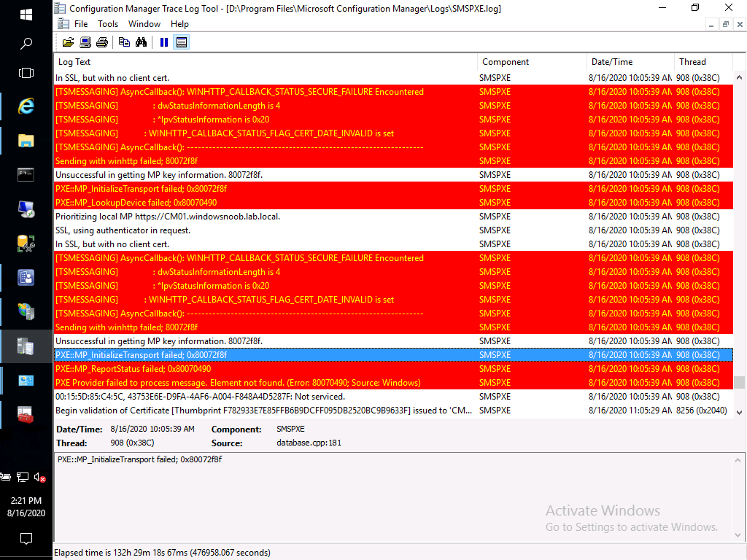Click the document icon beside the File menu

pyautogui.click(x=63, y=24)
